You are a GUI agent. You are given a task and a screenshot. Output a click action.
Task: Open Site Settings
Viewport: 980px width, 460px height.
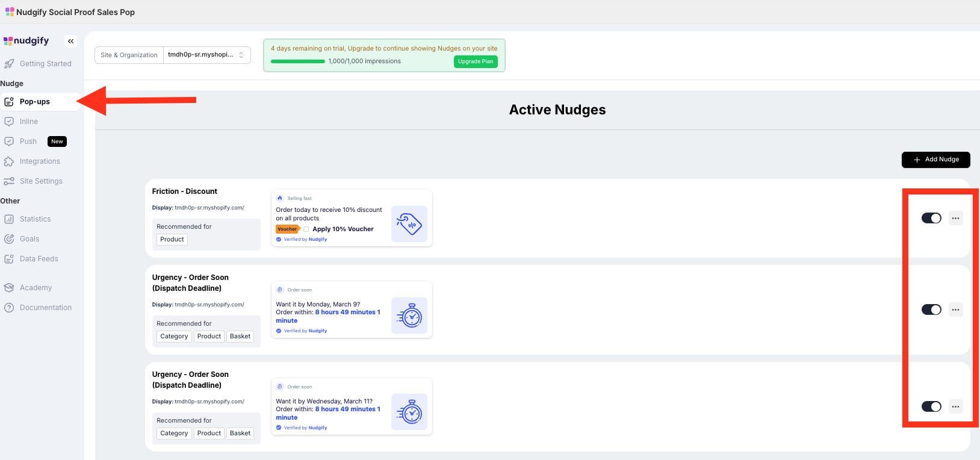[41, 181]
